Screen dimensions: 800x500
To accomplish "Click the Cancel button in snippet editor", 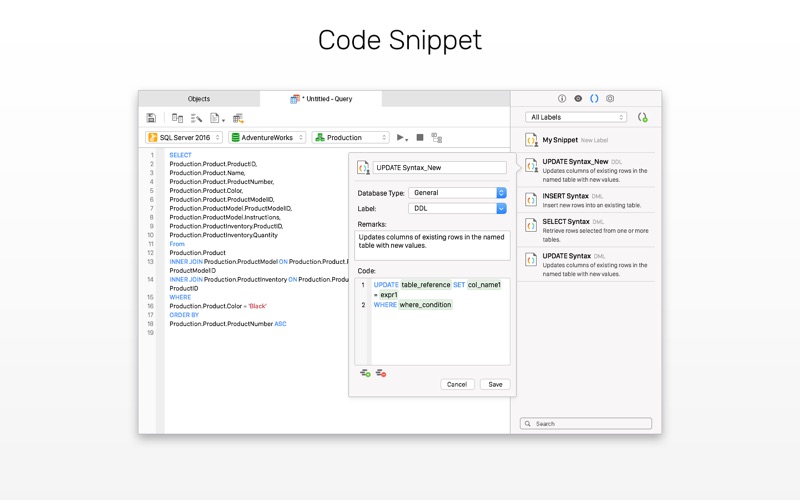I will pos(457,384).
